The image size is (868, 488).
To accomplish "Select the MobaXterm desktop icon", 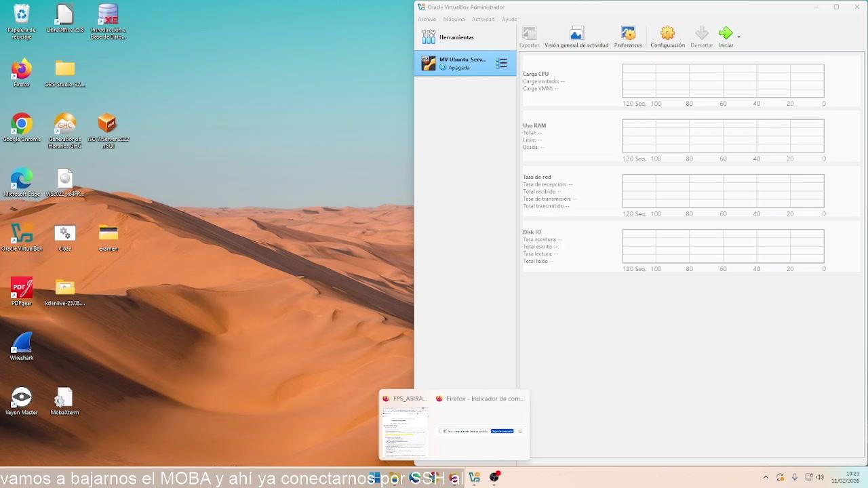I will point(64,398).
